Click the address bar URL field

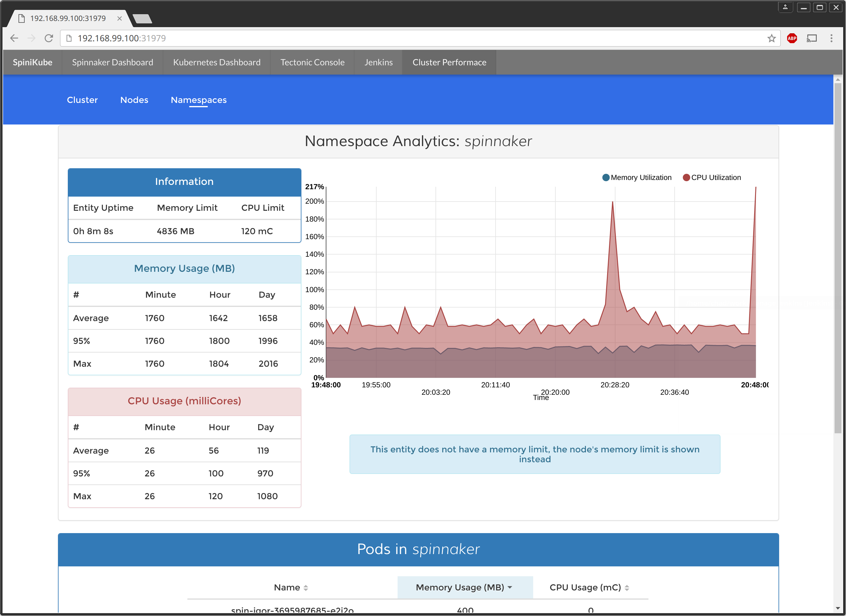point(410,38)
